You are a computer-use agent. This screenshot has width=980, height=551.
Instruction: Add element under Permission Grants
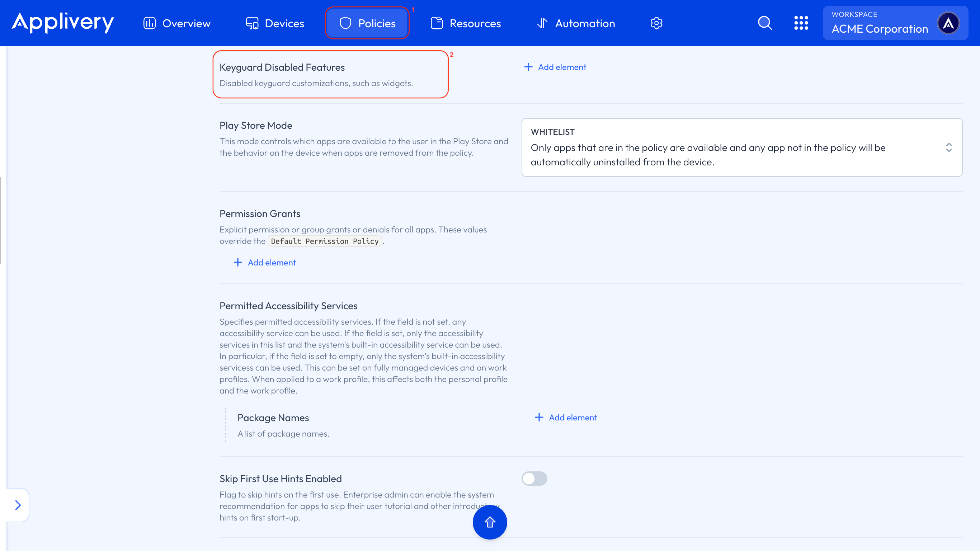264,263
